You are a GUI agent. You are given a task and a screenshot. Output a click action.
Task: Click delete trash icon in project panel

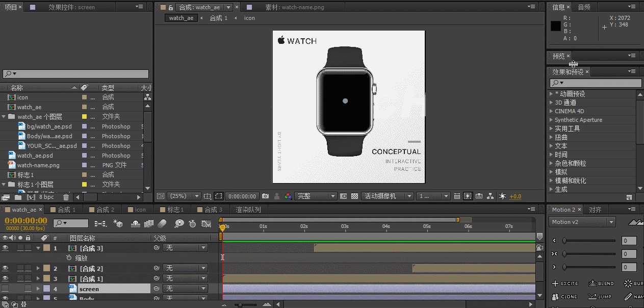(66, 197)
